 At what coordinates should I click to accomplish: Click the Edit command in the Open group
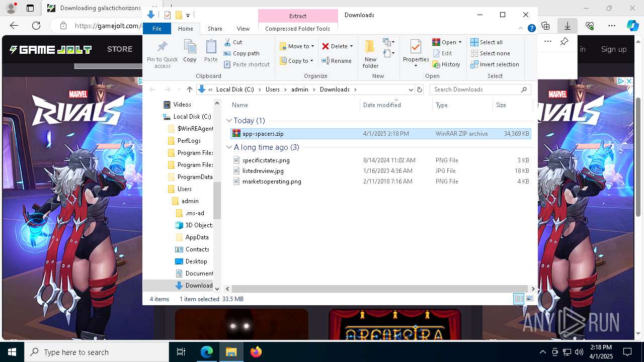click(442, 53)
